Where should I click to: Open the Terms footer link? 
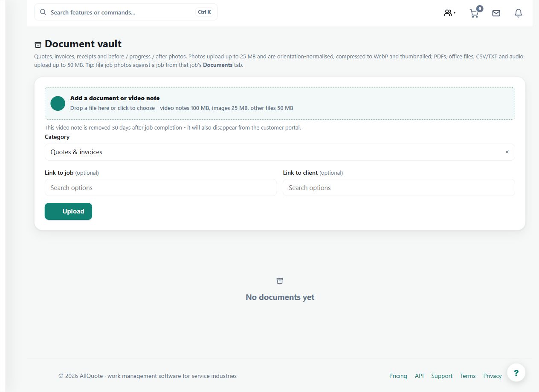click(x=468, y=376)
